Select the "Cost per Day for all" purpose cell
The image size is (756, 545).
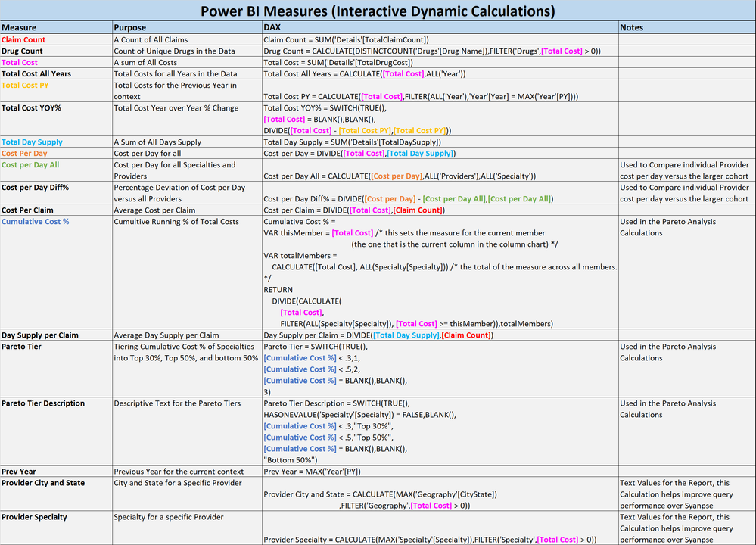point(188,154)
